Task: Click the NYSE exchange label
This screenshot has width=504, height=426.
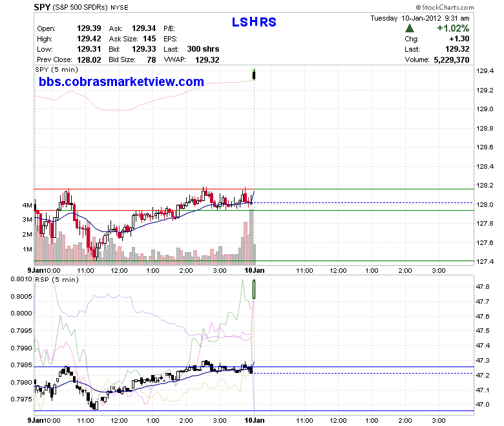Action: (120, 7)
